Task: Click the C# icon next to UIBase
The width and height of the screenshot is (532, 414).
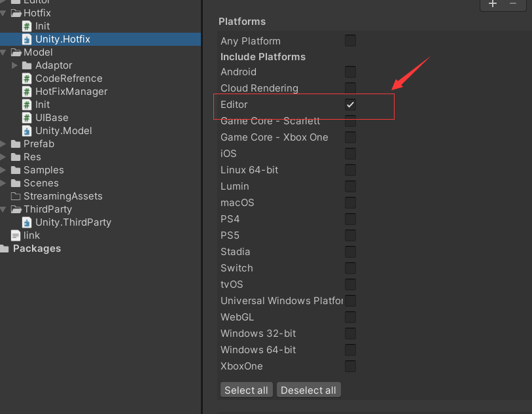Action: 27,118
